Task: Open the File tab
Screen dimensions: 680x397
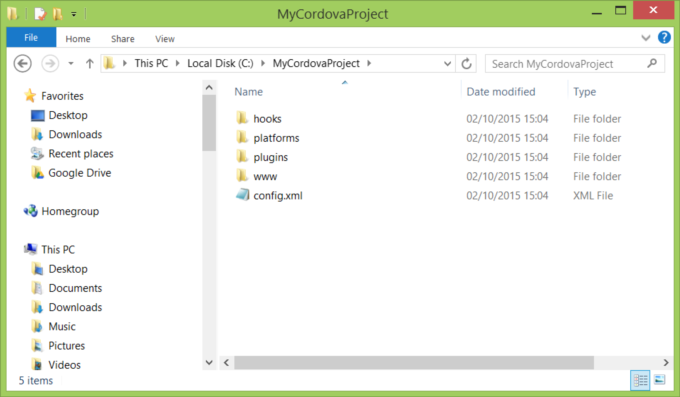Action: [x=31, y=38]
